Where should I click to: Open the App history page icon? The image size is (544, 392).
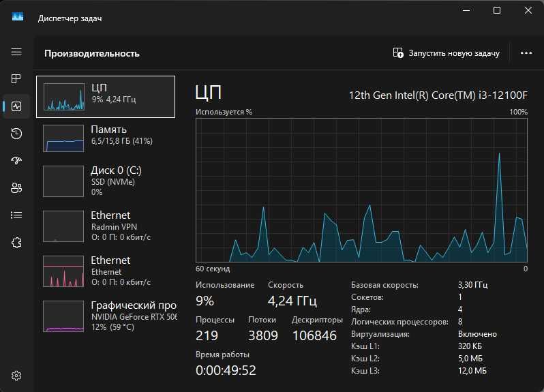pyautogui.click(x=16, y=134)
